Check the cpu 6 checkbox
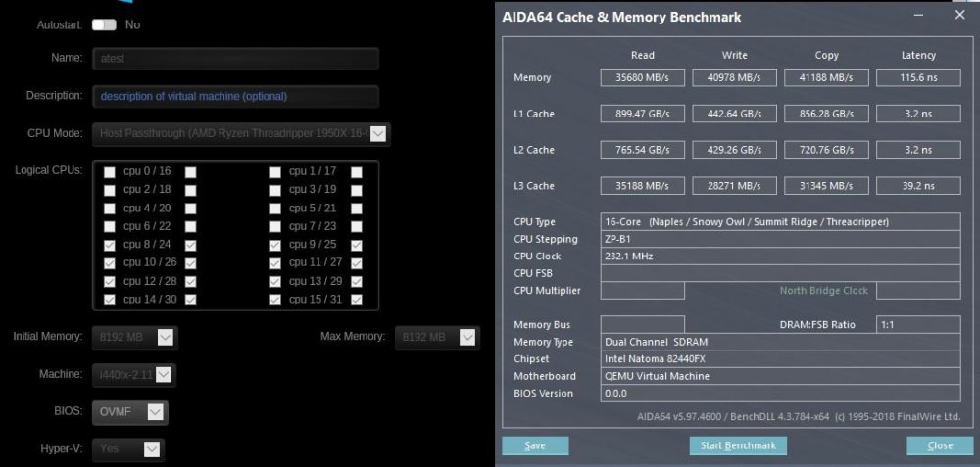Image resolution: width=980 pixels, height=467 pixels. coord(110,226)
